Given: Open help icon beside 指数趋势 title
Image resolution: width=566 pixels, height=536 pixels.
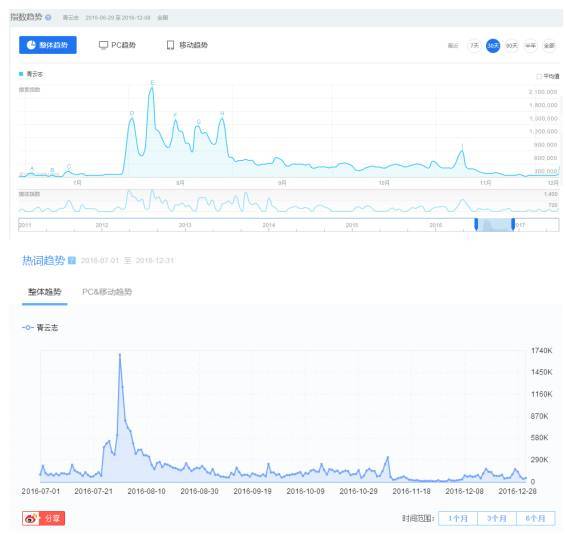Looking at the screenshot, I should 48,17.
